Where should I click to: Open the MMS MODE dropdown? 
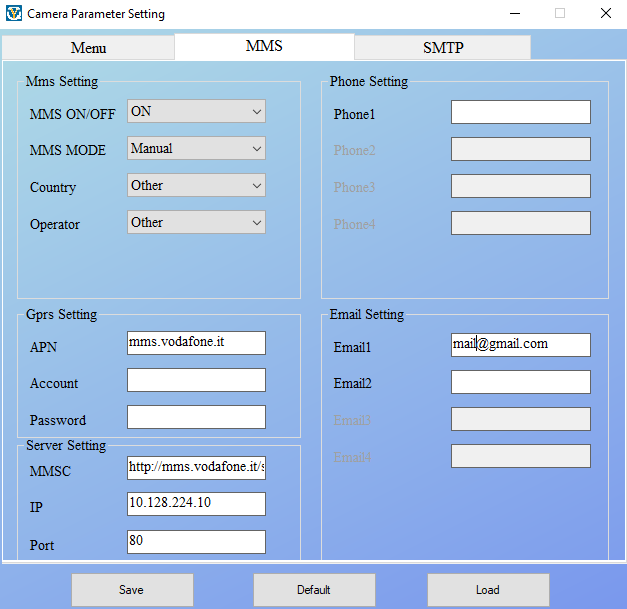click(196, 149)
